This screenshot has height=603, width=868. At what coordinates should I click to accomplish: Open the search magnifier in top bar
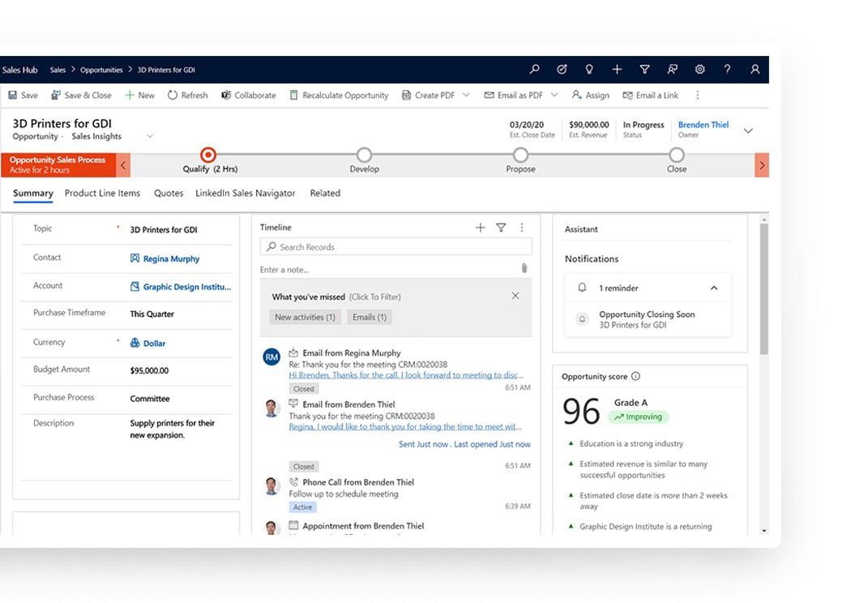(x=534, y=70)
